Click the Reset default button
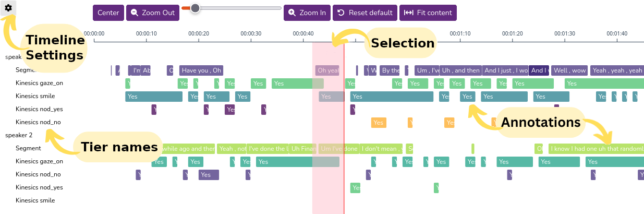The width and height of the screenshot is (644, 214). coord(365,13)
